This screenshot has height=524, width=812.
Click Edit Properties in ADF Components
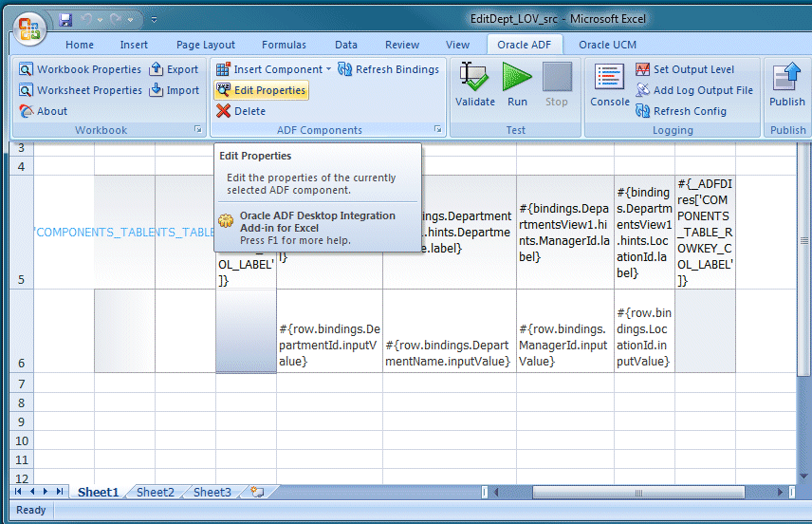coord(261,90)
